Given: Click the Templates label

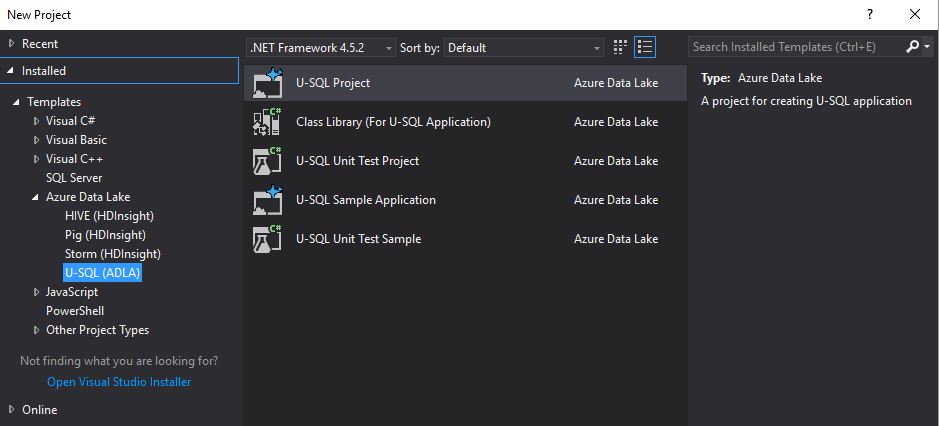Looking at the screenshot, I should pyautogui.click(x=54, y=102).
